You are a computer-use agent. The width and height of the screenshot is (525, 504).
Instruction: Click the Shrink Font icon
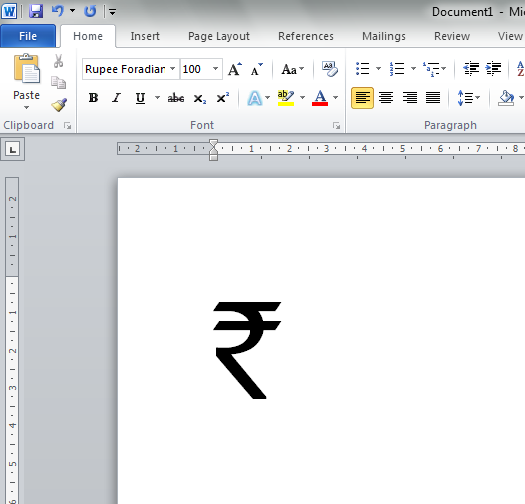coord(257,69)
